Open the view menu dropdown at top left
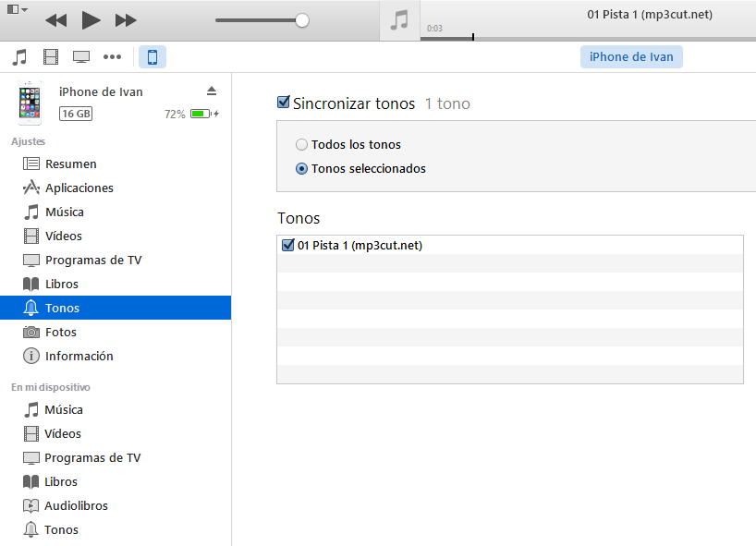Viewport: 756px width, 546px height. 18,9
